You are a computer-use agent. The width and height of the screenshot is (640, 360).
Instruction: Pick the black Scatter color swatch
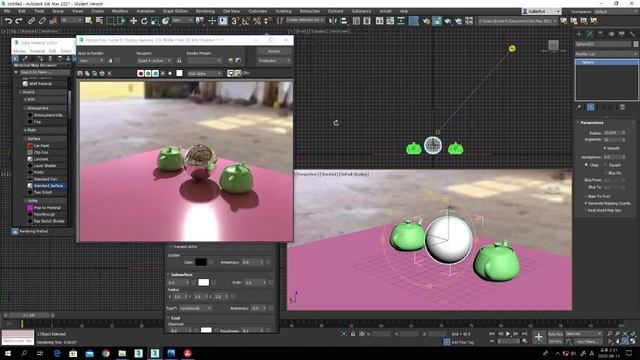201,262
